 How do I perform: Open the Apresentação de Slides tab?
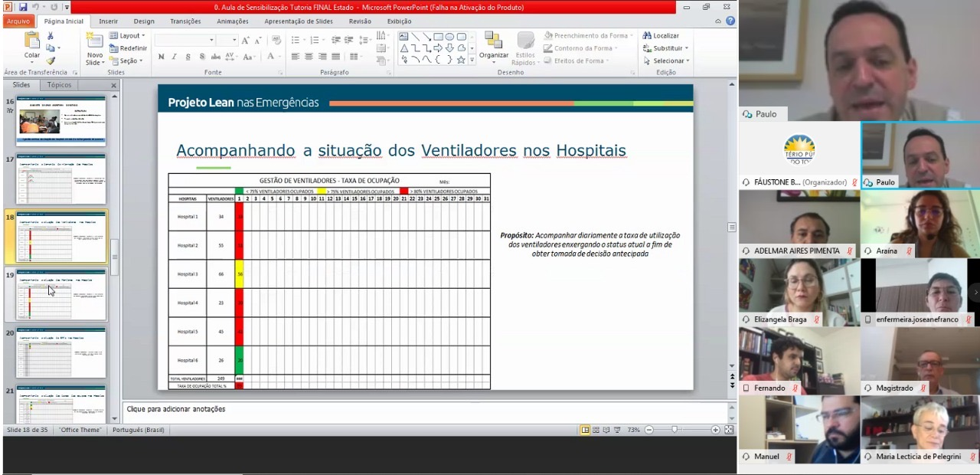(299, 21)
